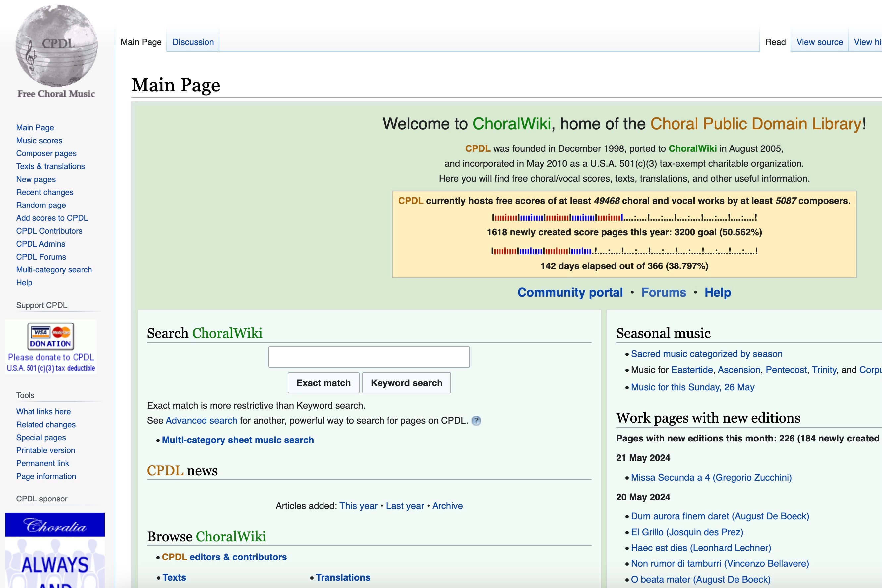Follow the Advanced search link

pos(202,421)
